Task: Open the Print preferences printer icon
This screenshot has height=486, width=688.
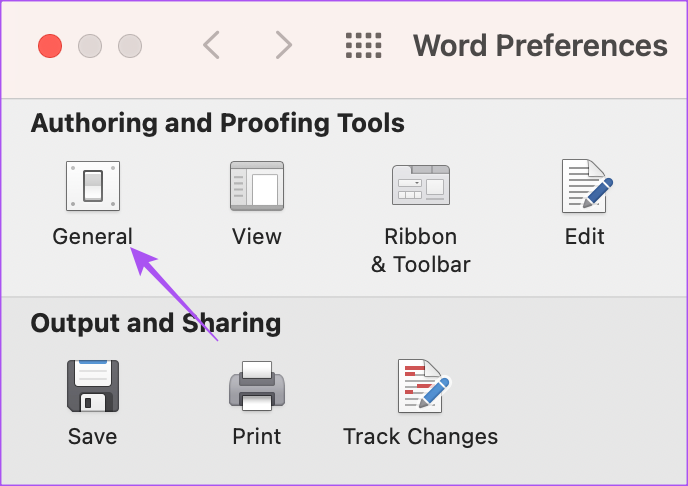Action: pos(257,386)
